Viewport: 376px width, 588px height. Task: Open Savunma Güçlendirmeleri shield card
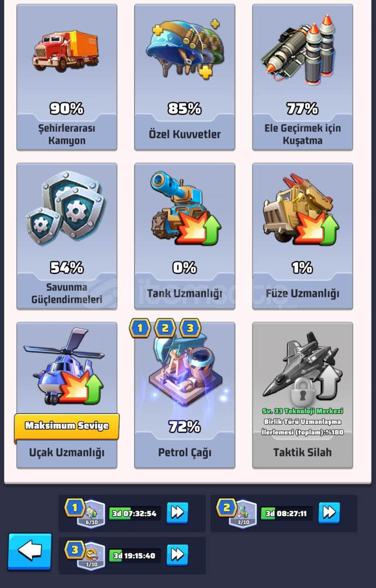pos(67,236)
